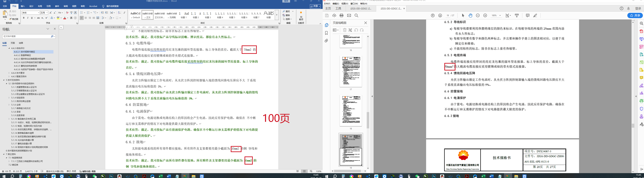644x178 pixels.
Task: Click the yellow text highlight color swatch
Action: (58, 18)
